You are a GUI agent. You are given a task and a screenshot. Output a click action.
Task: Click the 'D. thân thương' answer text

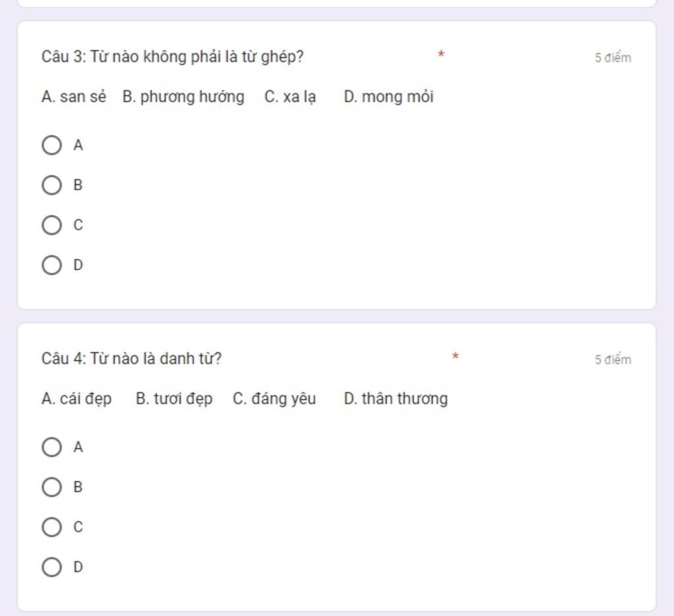coord(396,399)
